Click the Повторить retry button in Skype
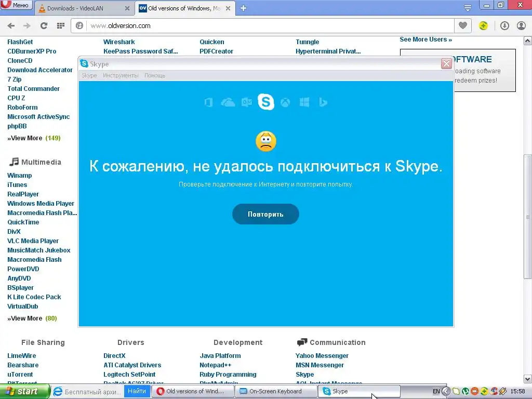The height and width of the screenshot is (399, 532). tap(265, 214)
